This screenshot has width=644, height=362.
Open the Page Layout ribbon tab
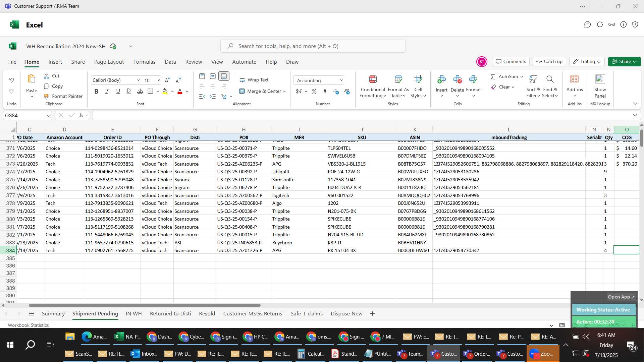pos(109,62)
